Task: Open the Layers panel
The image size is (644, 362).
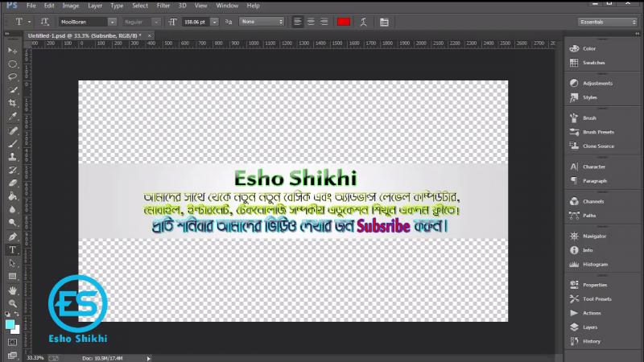Action: pos(590,327)
